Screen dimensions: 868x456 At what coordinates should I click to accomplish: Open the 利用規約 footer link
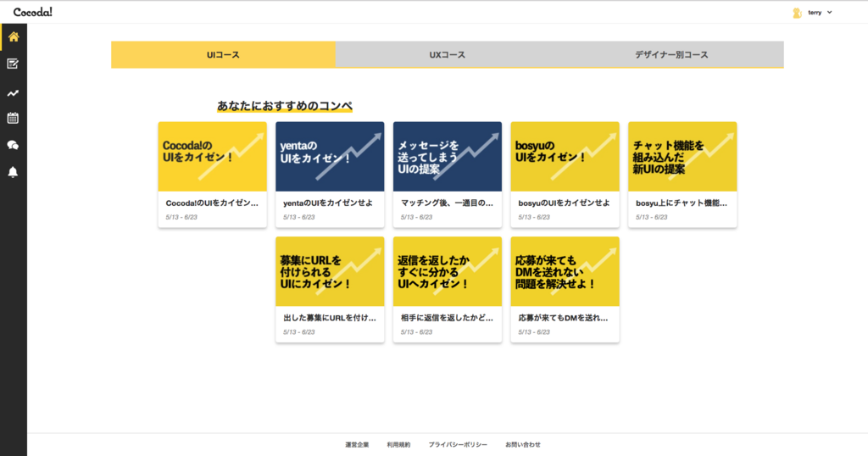point(398,444)
